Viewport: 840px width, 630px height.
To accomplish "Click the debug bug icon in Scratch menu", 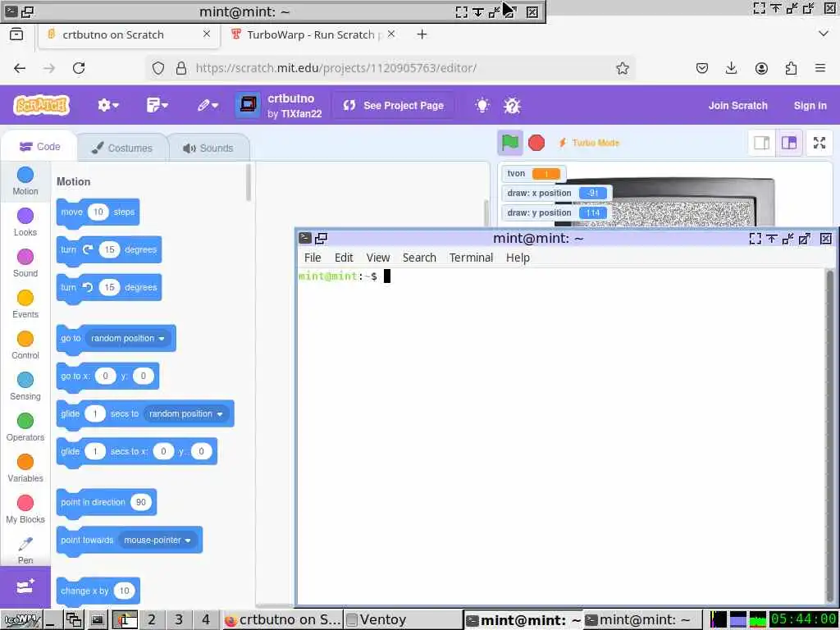I will (x=512, y=106).
